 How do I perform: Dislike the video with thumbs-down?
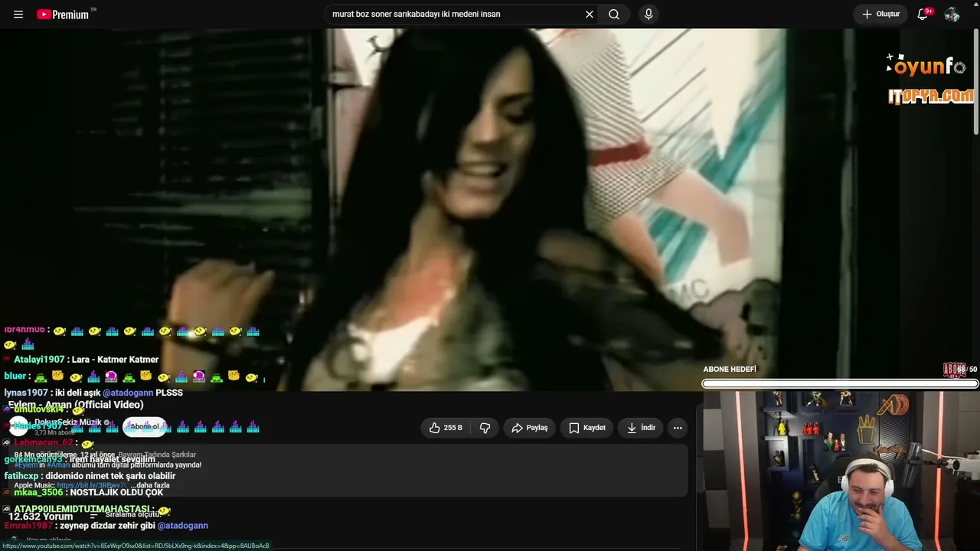485,428
